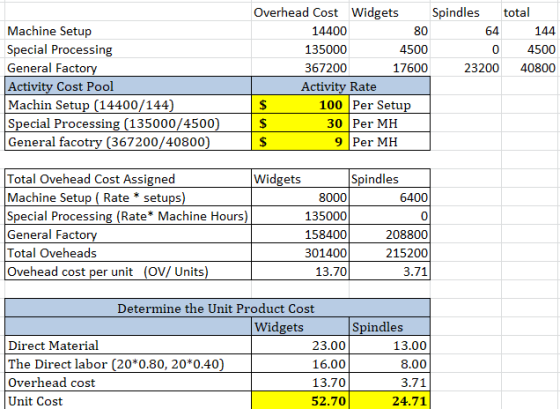560x409 pixels.
Task: Click the Machine Setup total value 144
Action: coord(529,31)
